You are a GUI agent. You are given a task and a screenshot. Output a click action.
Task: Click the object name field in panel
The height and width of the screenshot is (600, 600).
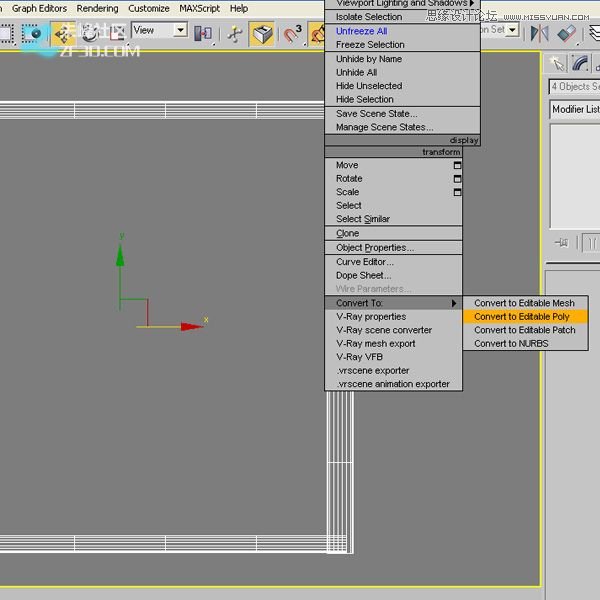(x=573, y=87)
